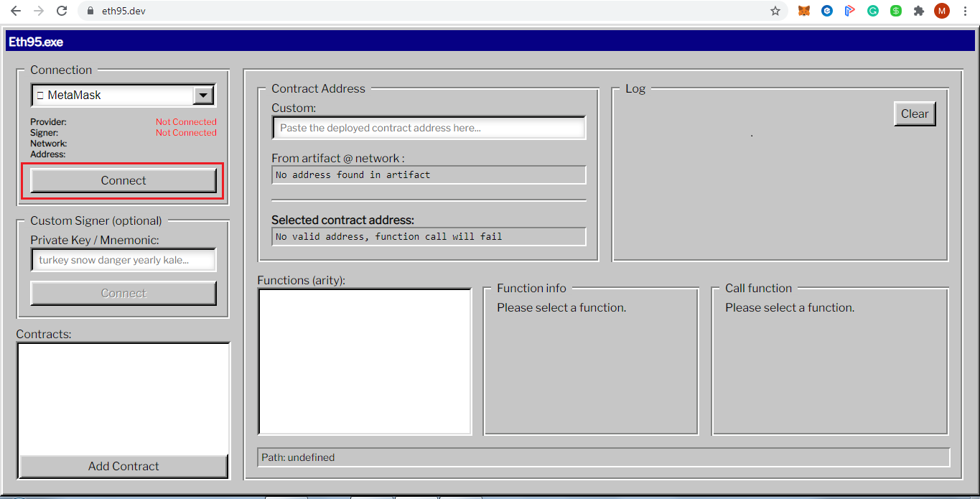Image resolution: width=980 pixels, height=499 pixels.
Task: Click the 'Provider:' label in Connection
Action: coord(48,122)
